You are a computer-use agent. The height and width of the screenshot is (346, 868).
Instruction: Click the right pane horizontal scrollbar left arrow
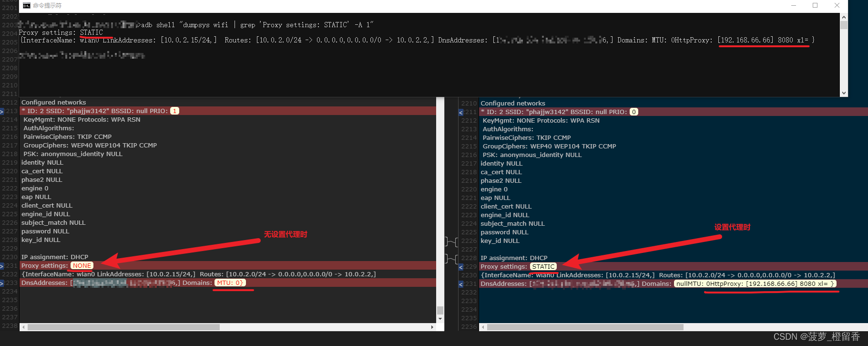click(x=483, y=327)
